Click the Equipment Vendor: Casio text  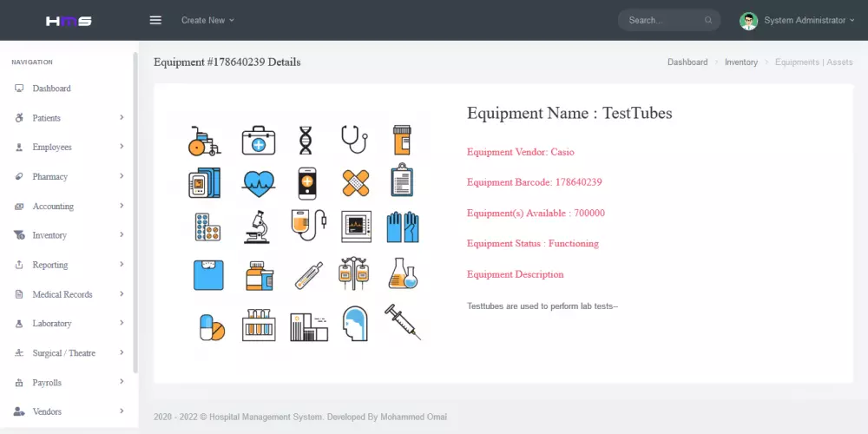(x=520, y=152)
